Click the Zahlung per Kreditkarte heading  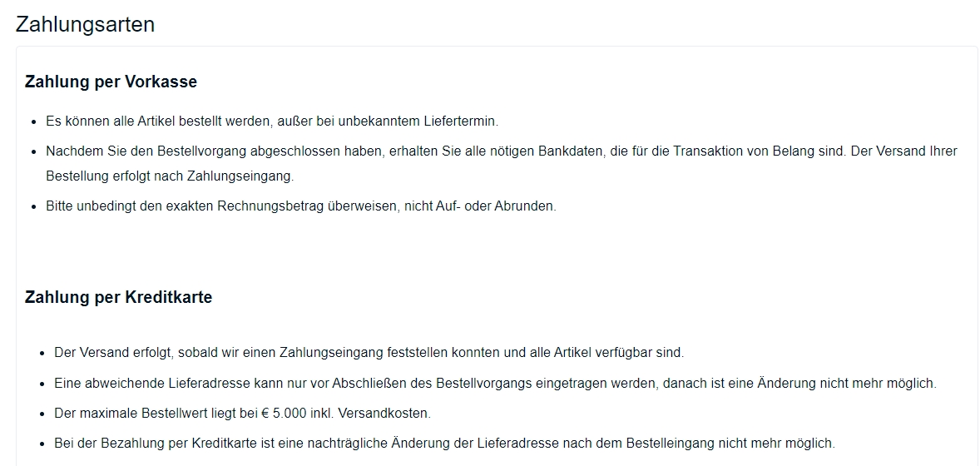click(x=118, y=297)
